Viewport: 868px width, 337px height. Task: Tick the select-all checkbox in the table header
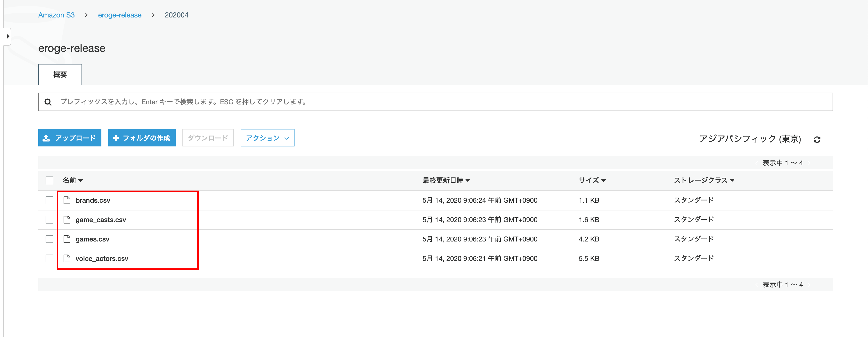tap(49, 180)
